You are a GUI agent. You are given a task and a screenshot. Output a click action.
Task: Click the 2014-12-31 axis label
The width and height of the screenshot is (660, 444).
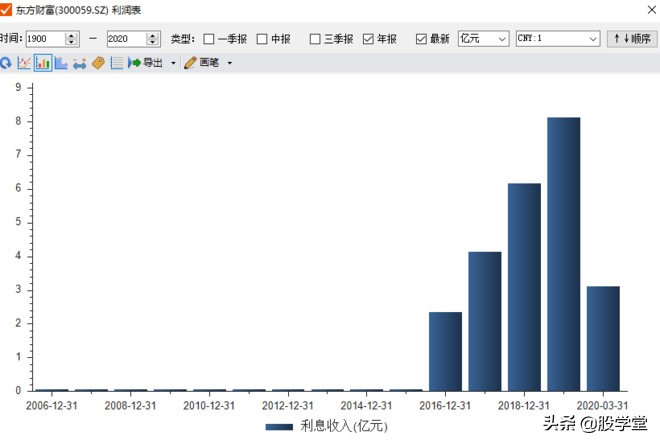tap(367, 406)
